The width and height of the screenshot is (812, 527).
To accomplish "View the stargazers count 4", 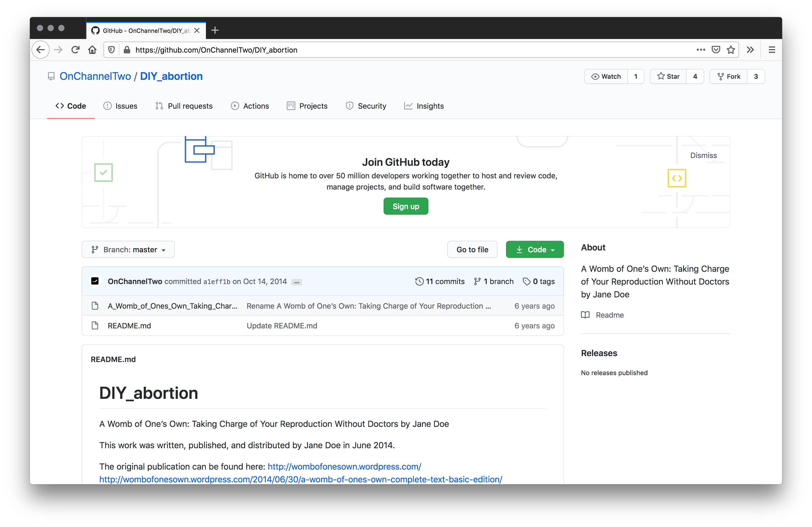I will [x=695, y=77].
